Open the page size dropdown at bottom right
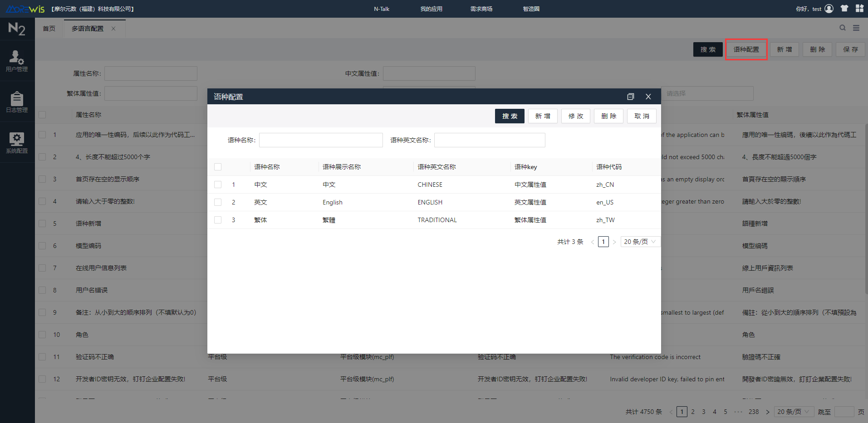This screenshot has width=868, height=423. [793, 411]
